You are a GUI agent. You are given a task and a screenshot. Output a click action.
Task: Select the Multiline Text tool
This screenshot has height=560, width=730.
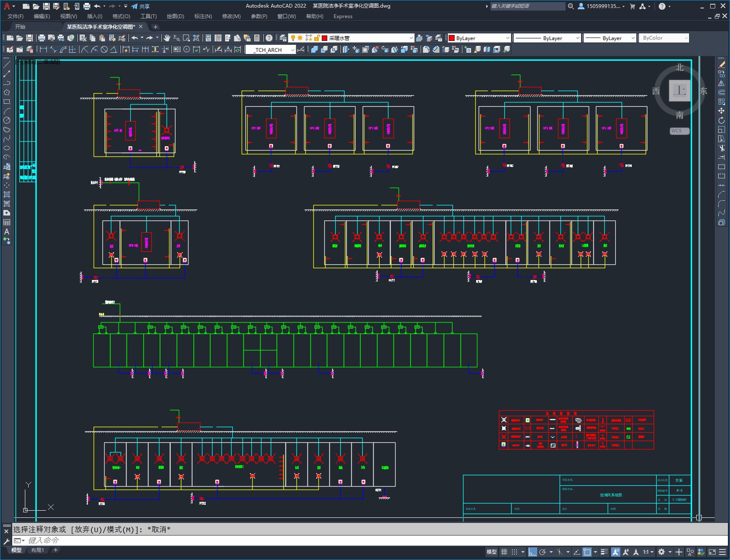tap(7, 232)
